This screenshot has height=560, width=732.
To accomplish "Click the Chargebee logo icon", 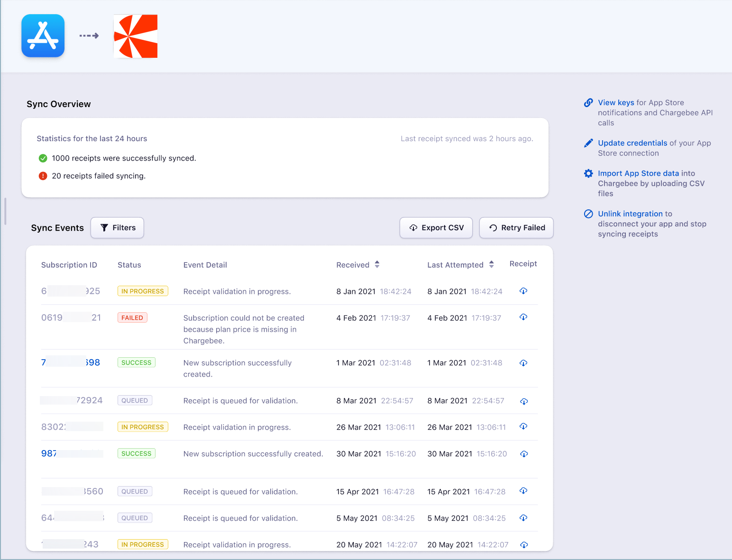I will 136,36.
